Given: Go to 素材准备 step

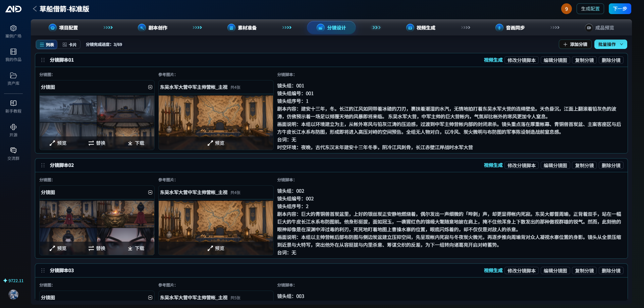Looking at the screenshot, I should click(x=242, y=27).
